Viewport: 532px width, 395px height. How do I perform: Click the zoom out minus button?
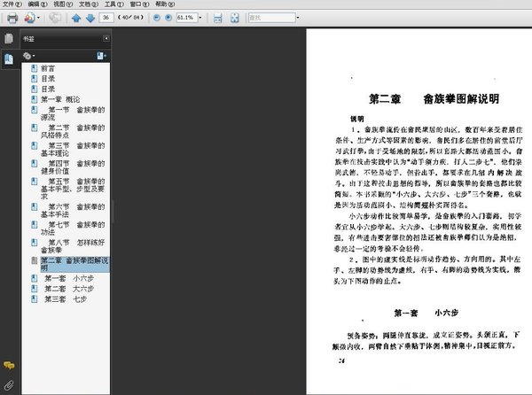pyautogui.click(x=156, y=18)
